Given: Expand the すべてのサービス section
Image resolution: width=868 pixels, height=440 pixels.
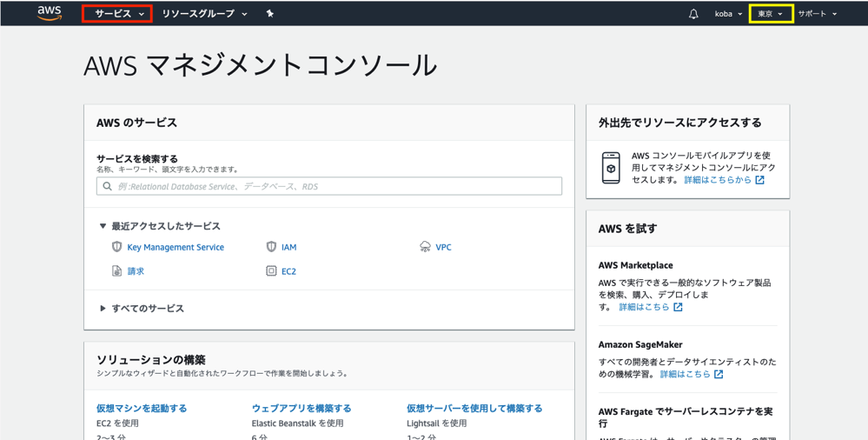Looking at the screenshot, I should [142, 309].
